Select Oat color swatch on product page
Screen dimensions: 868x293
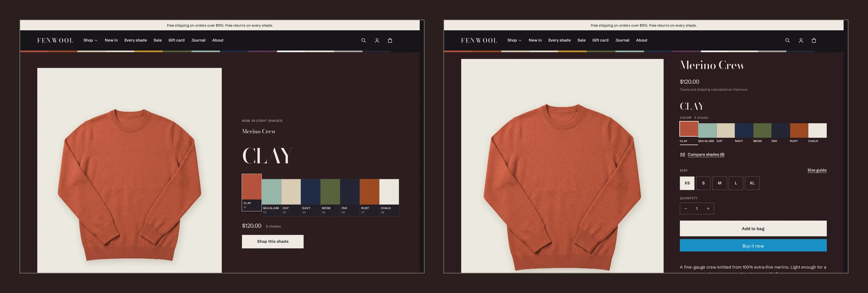tap(725, 130)
